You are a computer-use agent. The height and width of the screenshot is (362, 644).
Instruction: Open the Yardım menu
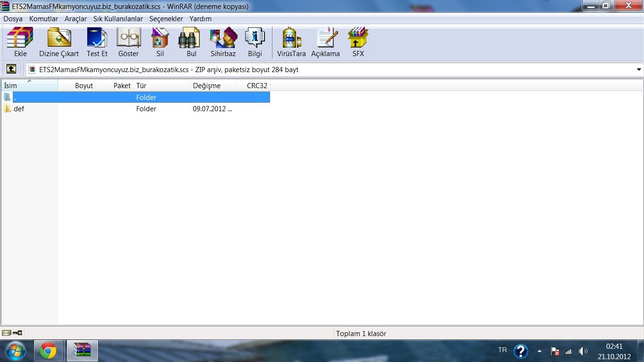(x=200, y=19)
